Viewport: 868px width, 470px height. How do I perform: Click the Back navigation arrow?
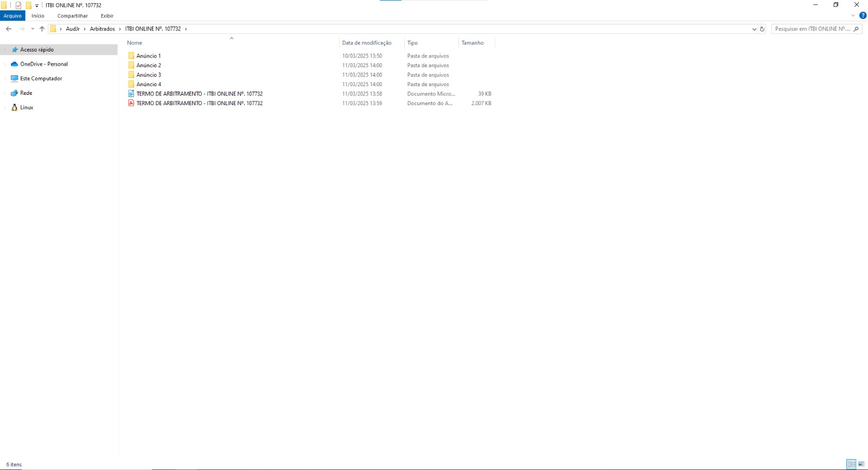(x=9, y=29)
